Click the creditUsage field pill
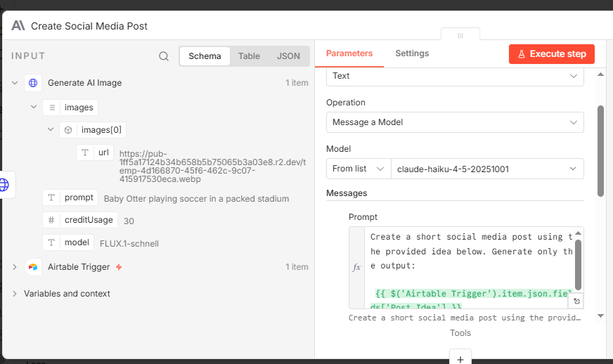This screenshot has height=364, width=613. 80,220
